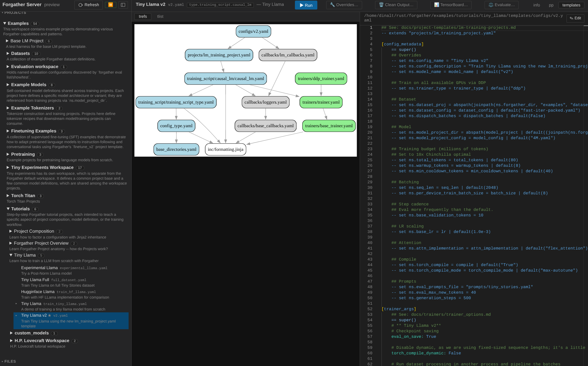
Task: Switch to the pp tab
Action: click(x=551, y=5)
